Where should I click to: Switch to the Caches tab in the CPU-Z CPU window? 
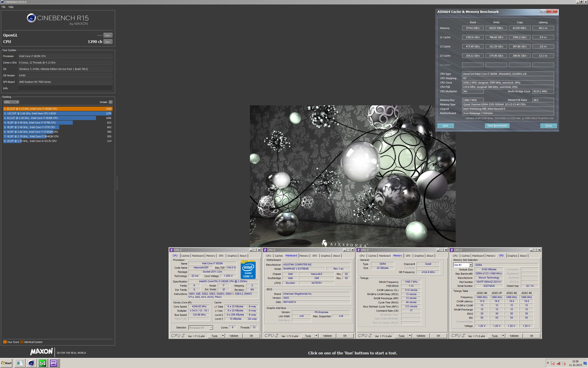[185, 256]
